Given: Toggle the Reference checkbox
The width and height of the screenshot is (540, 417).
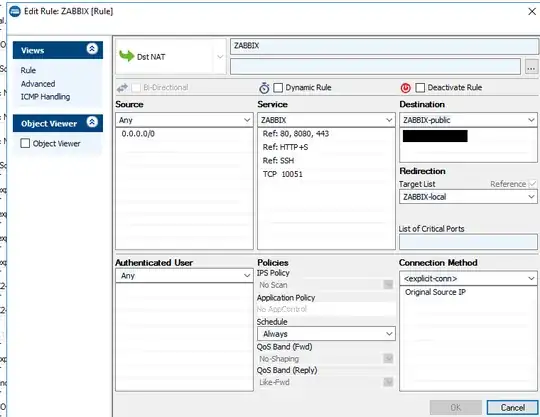Looking at the screenshot, I should click(532, 184).
